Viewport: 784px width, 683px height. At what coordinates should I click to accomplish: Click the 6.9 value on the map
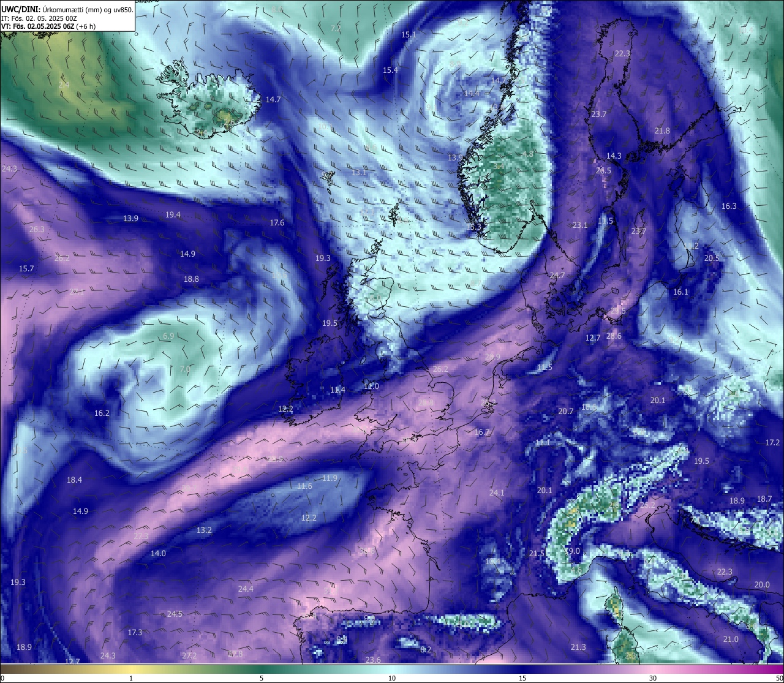click(169, 336)
